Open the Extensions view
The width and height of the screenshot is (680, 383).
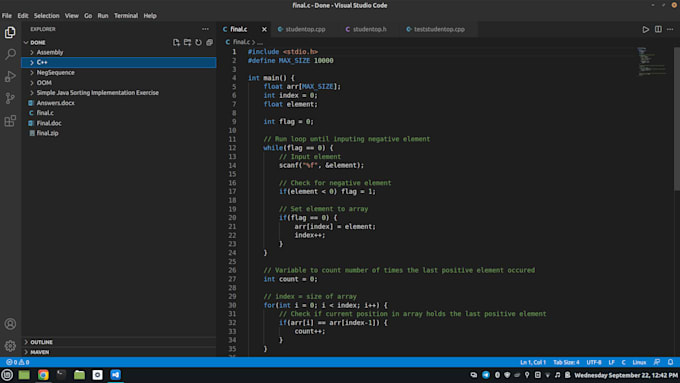[x=10, y=121]
